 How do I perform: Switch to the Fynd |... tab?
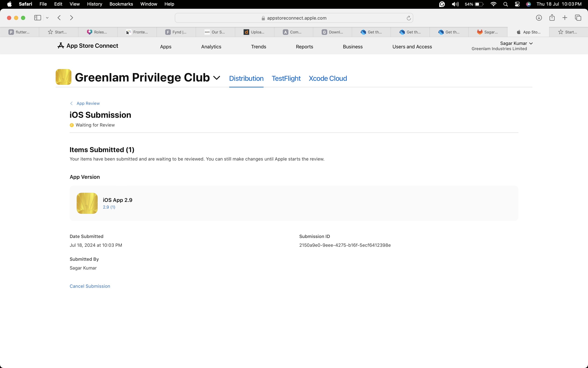coord(176,32)
